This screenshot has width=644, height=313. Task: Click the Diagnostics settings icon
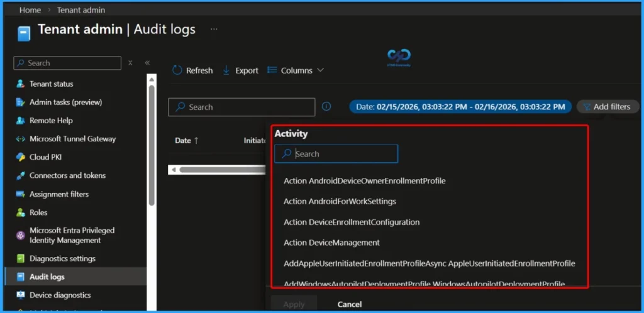point(21,259)
